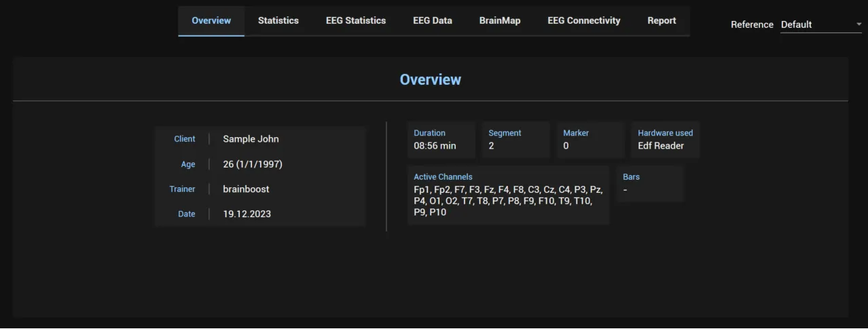
Task: Click the Bars info card
Action: [x=650, y=183]
